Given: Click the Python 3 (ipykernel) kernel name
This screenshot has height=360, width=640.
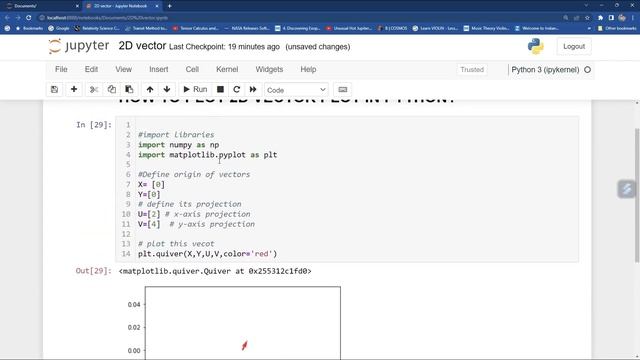Looking at the screenshot, I should coord(545,70).
